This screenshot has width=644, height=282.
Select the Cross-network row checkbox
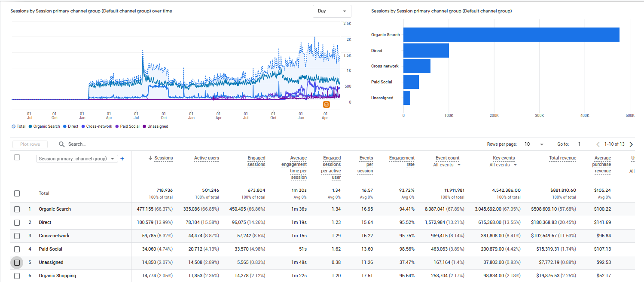(x=17, y=236)
